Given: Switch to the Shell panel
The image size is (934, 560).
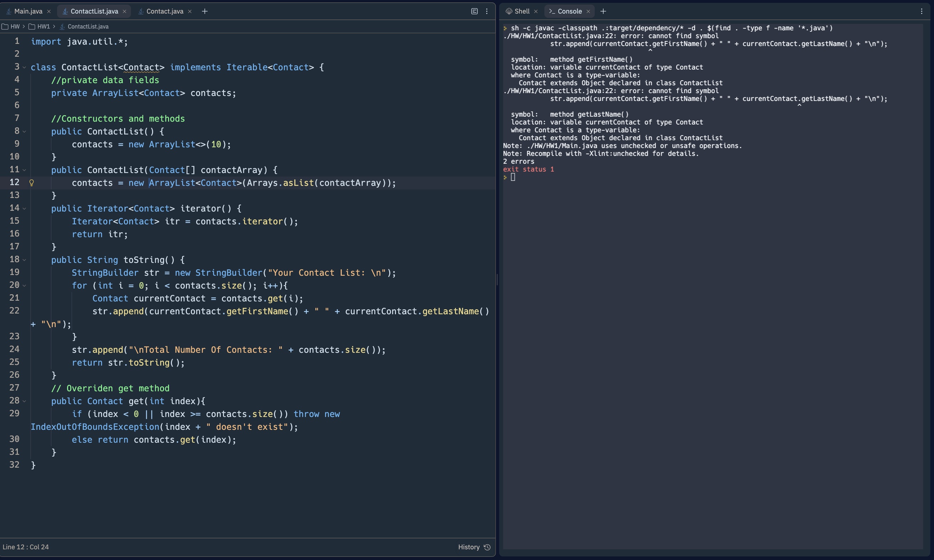Looking at the screenshot, I should tap(521, 11).
